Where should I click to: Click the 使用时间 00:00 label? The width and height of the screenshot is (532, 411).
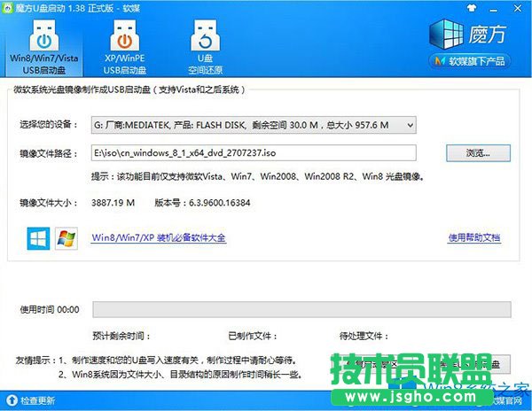click(x=50, y=309)
